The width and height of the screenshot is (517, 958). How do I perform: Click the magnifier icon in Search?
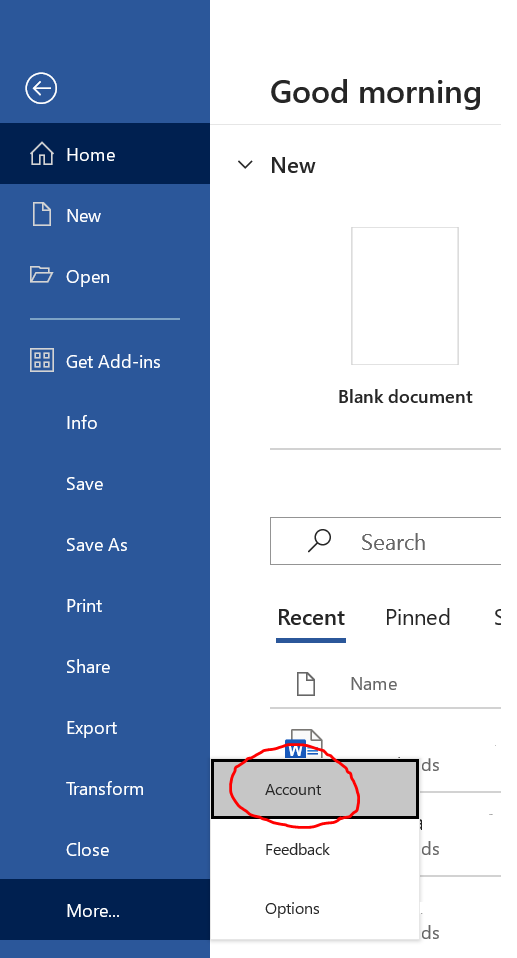pos(319,541)
